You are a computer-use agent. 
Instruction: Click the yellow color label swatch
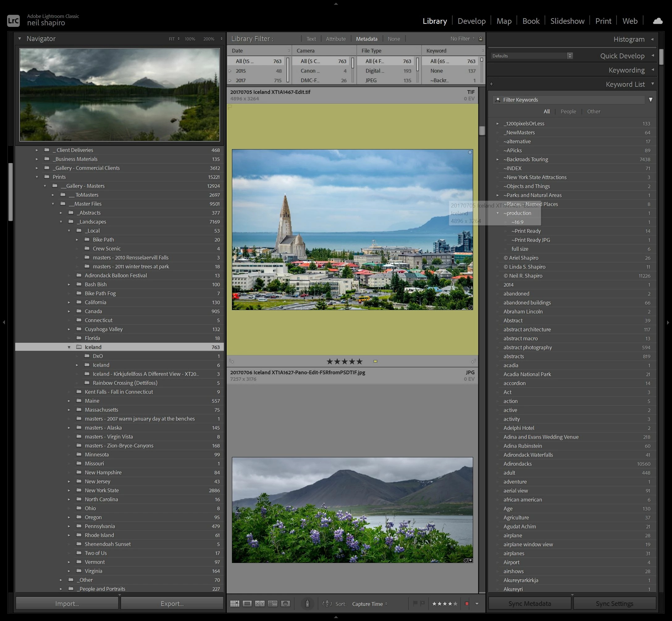375,361
